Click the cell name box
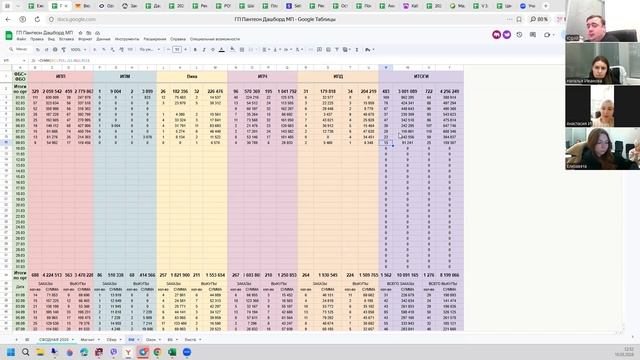640x360 pixels. point(14,60)
